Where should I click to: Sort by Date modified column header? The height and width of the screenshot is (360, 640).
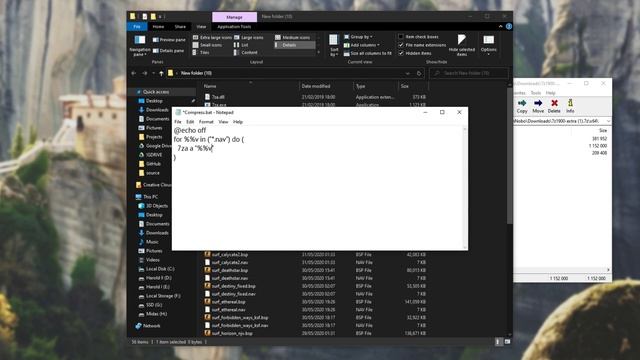pos(326,86)
